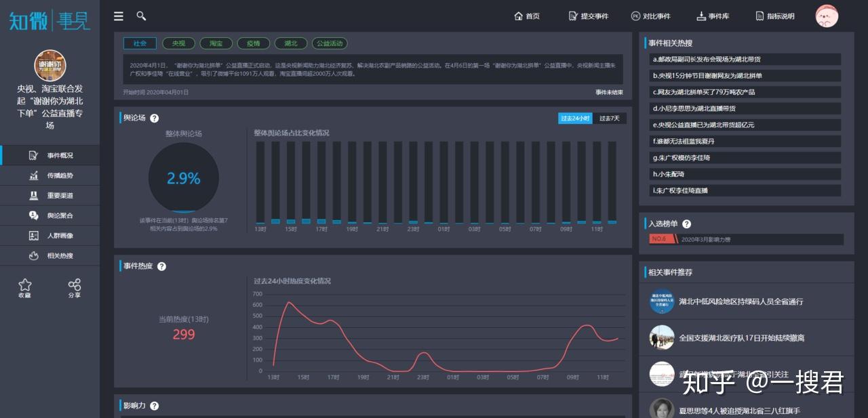Open hot search c.网友为湖北拼单买了79万吨农产品
This screenshot has height=418, width=868.
pyautogui.click(x=745, y=92)
